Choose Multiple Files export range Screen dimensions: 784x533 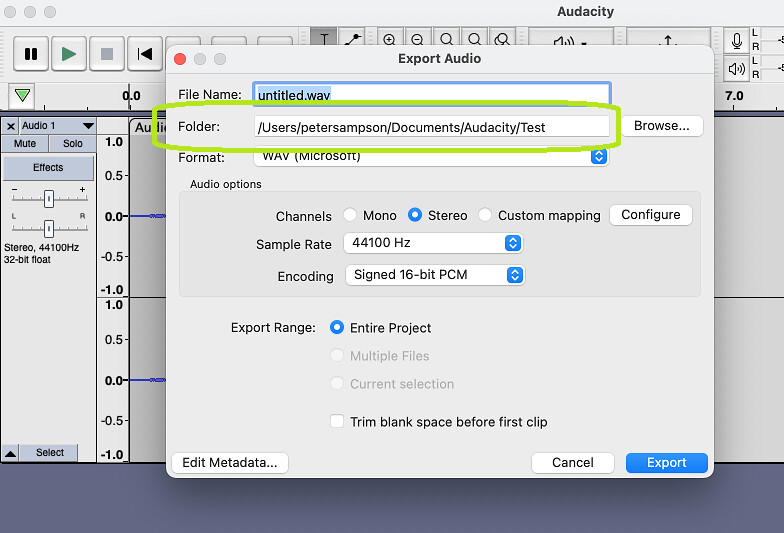337,356
